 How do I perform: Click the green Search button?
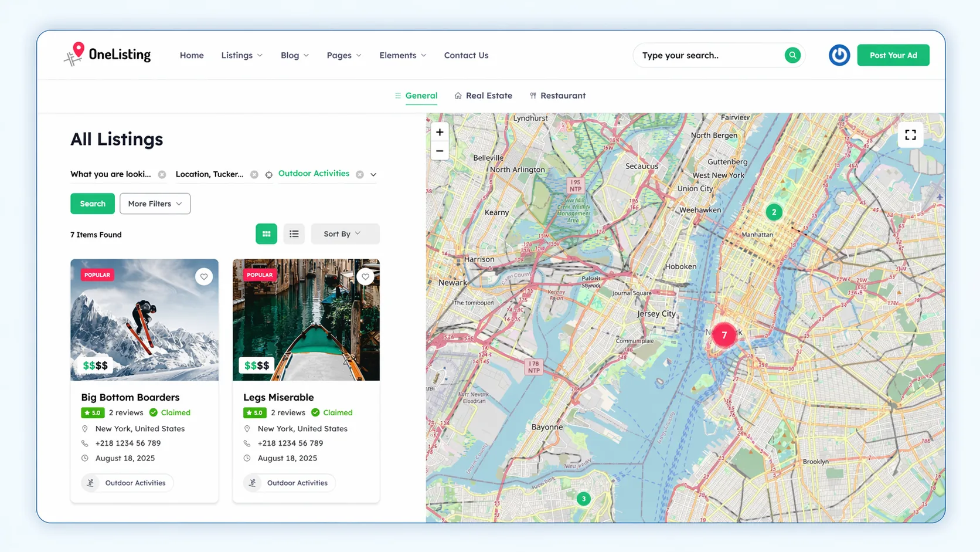click(93, 204)
